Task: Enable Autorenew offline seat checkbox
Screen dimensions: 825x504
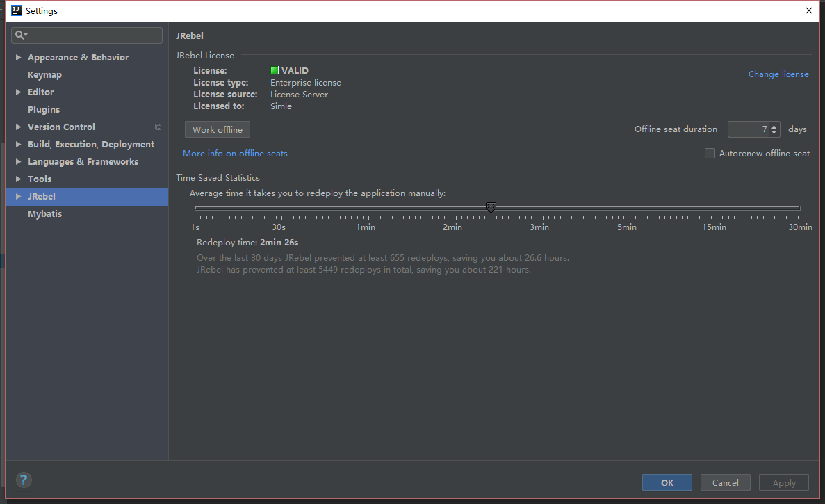Action: coord(710,154)
